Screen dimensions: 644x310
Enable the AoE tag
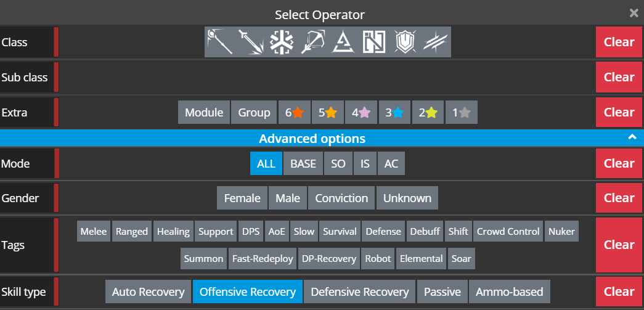click(x=277, y=231)
